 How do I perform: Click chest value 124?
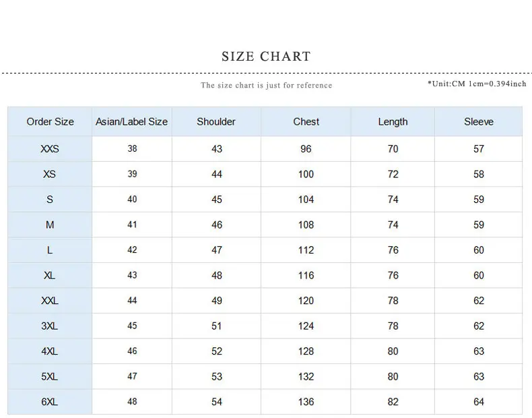pos(306,326)
